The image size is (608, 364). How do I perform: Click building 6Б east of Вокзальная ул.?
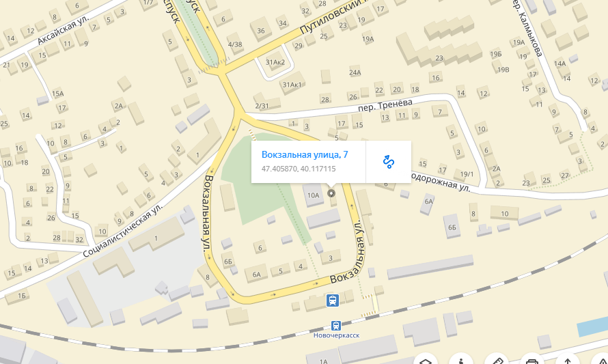pos(452,227)
